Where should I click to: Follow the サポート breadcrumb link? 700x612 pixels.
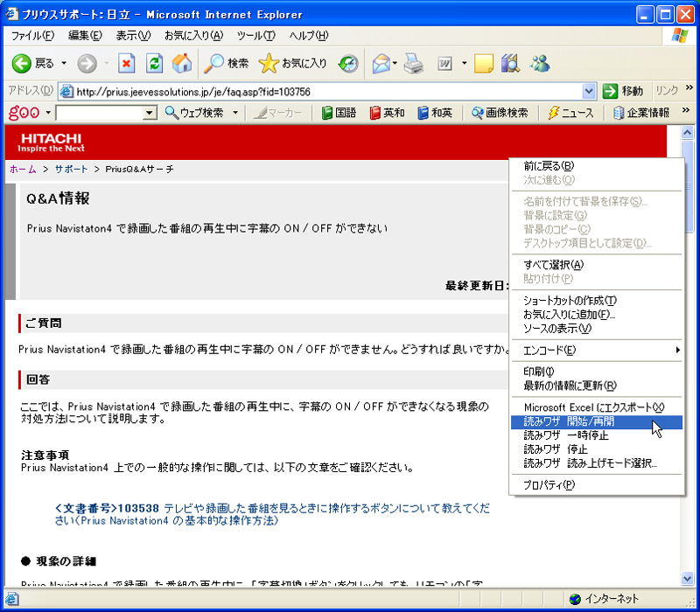tap(72, 170)
